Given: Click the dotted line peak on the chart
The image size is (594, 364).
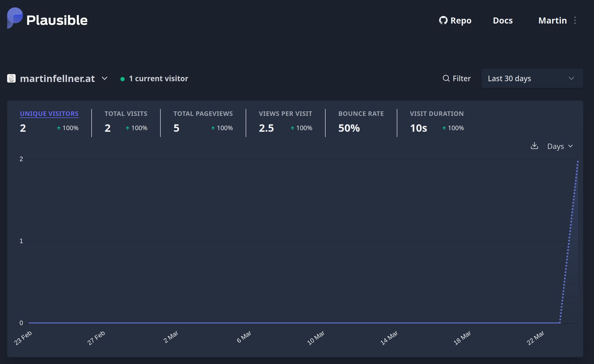Looking at the screenshot, I should point(578,161).
